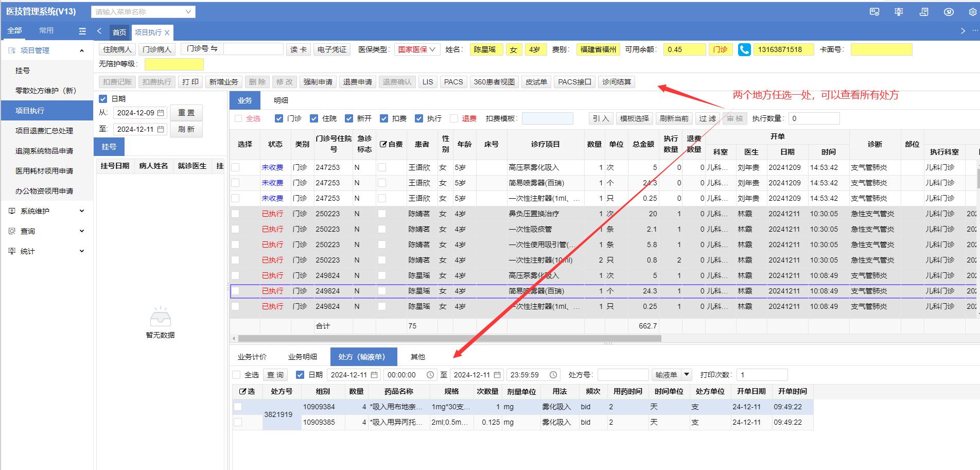Switch to the 明细 tab
980x470 pixels.
(x=281, y=100)
